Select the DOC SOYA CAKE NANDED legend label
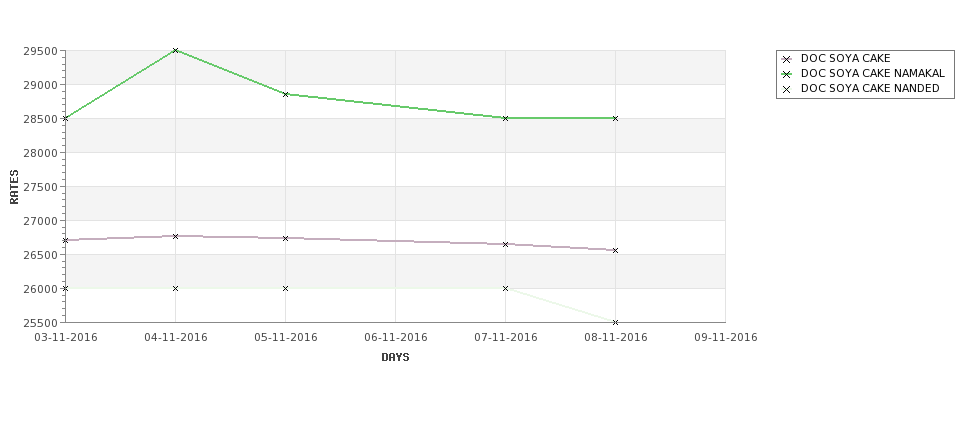Image resolution: width=975 pixels, height=429 pixels. [x=870, y=88]
